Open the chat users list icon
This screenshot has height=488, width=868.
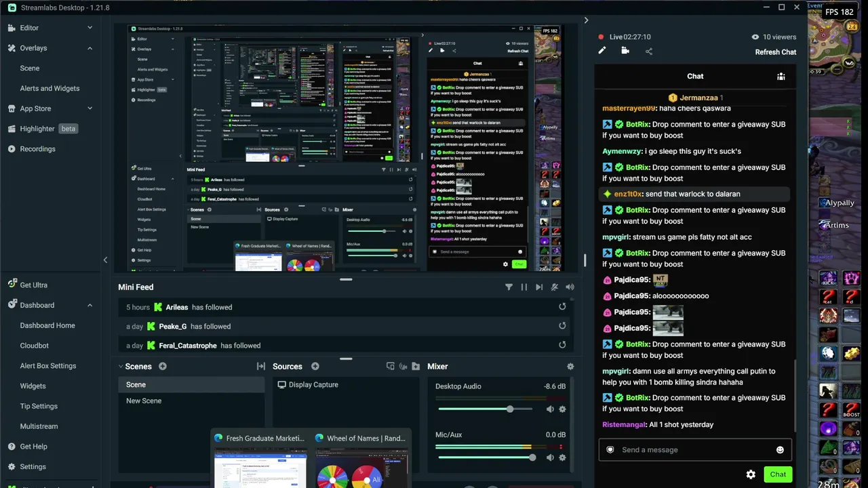coord(781,77)
